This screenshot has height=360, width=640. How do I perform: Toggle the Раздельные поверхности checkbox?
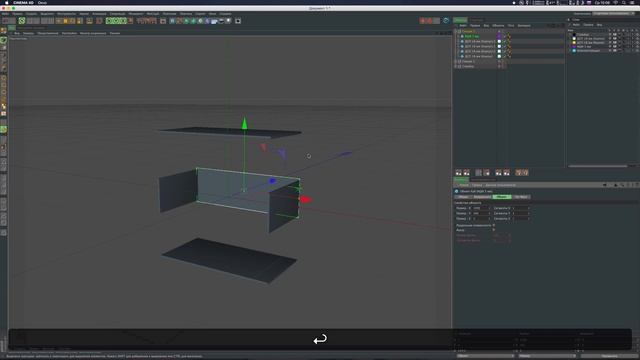[494, 225]
